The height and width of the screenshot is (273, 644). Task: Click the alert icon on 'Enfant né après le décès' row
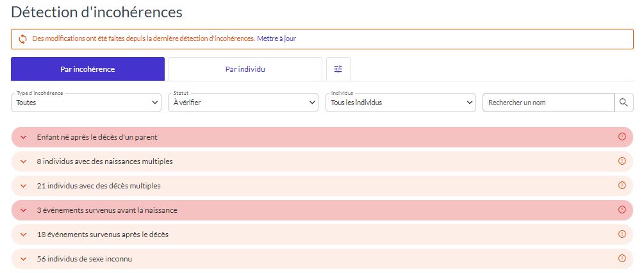click(622, 136)
